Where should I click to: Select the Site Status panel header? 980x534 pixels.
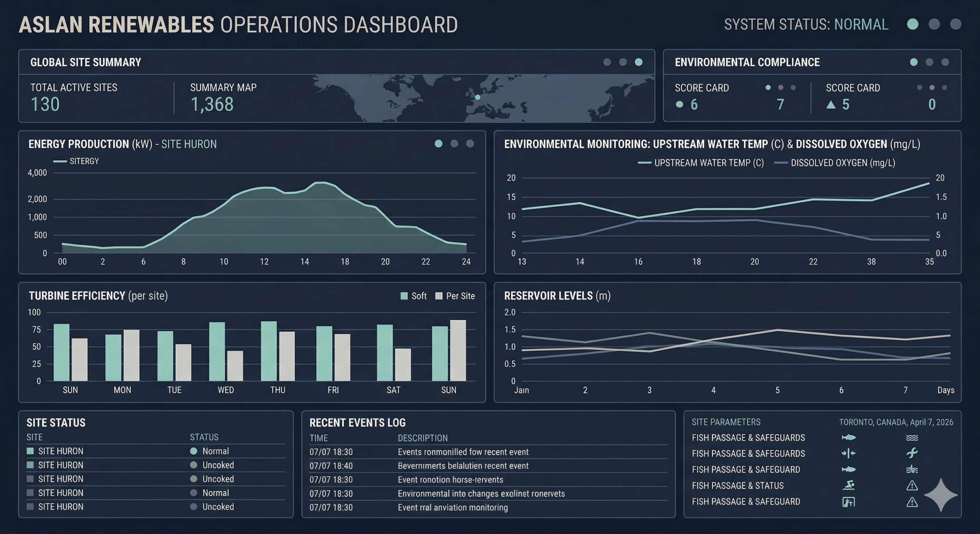[56, 423]
